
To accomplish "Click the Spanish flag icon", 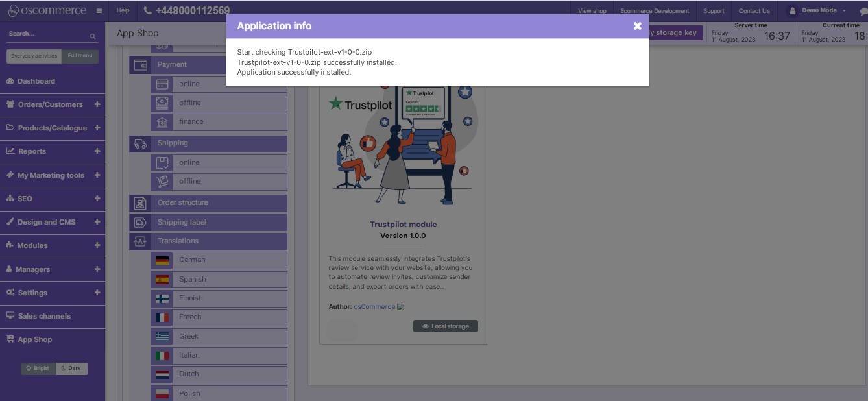I will point(162,280).
